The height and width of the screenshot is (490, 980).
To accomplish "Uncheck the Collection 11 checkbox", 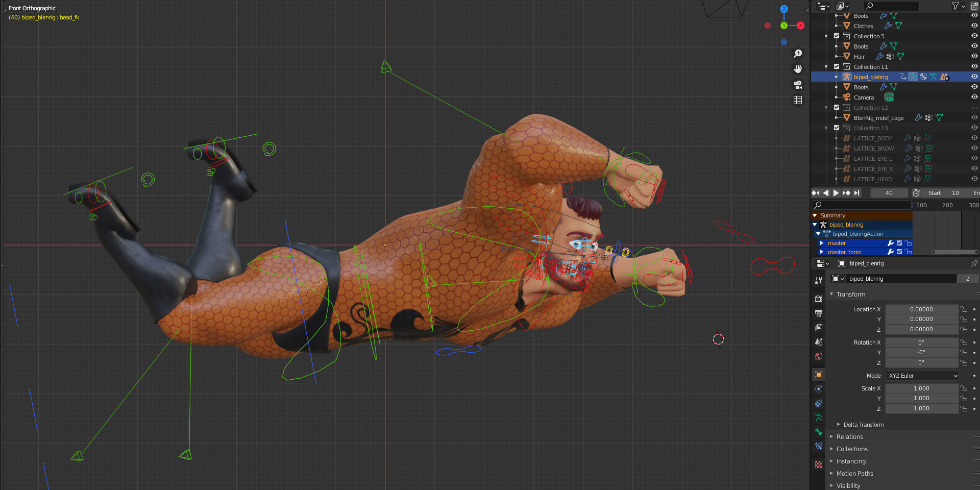I will [837, 66].
